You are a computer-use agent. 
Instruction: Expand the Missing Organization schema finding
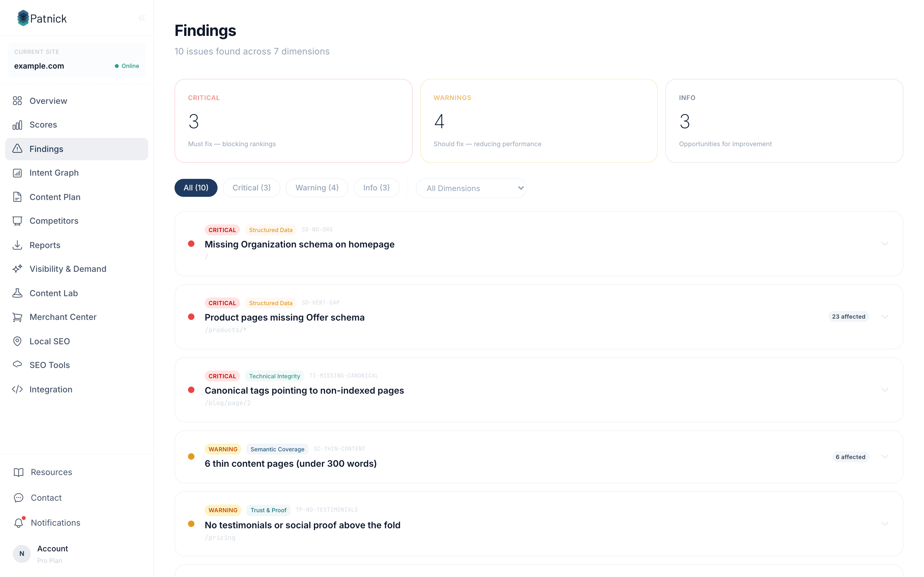(x=885, y=244)
